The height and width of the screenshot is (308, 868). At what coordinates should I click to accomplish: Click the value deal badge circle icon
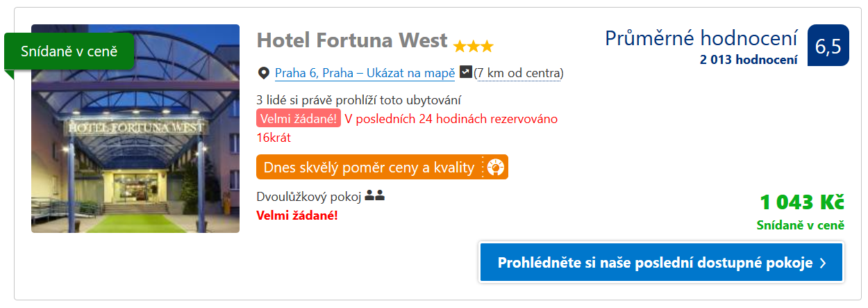pyautogui.click(x=496, y=168)
